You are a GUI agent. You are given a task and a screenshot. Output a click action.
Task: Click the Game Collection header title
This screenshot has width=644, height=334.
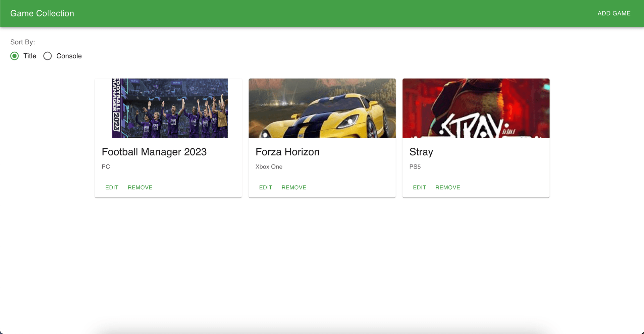42,13
